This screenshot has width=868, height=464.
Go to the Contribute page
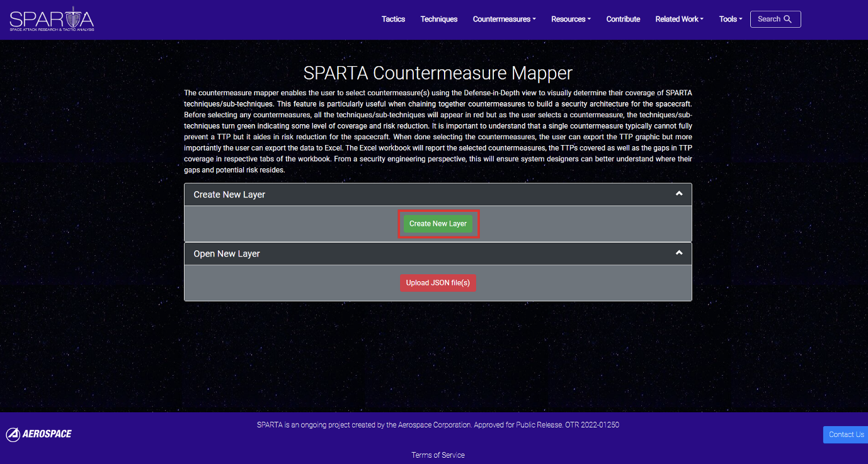click(x=623, y=19)
